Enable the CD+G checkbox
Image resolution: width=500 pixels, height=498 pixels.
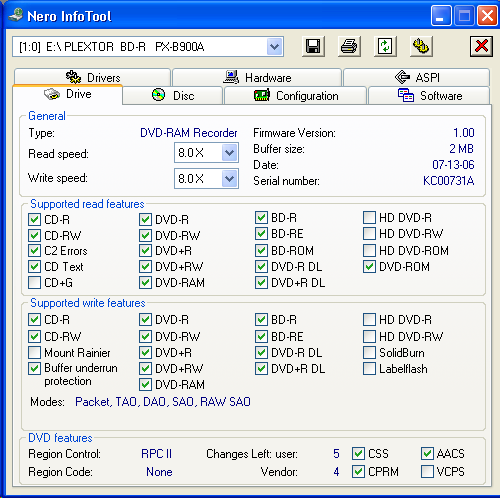click(34, 283)
